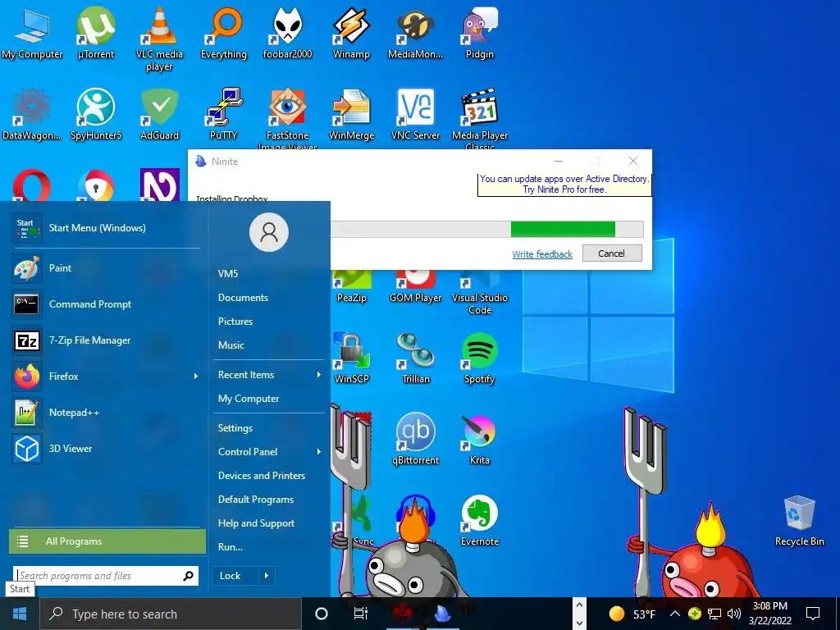
Task: Click the 53°F weather widget
Action: (x=632, y=614)
